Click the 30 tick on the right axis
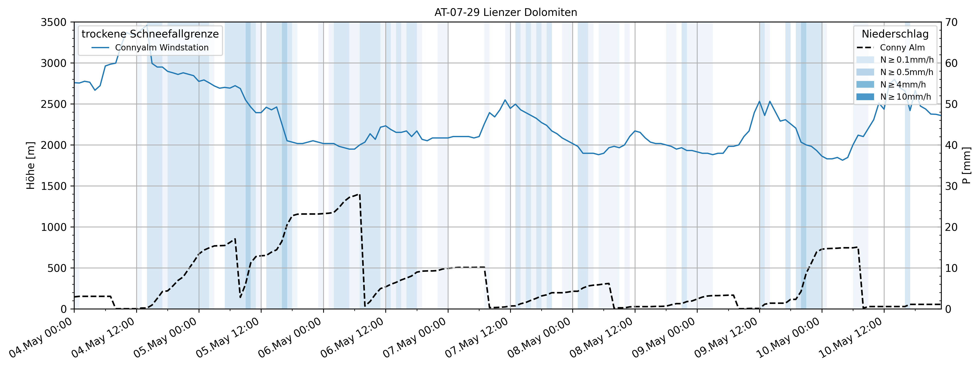 (x=951, y=186)
